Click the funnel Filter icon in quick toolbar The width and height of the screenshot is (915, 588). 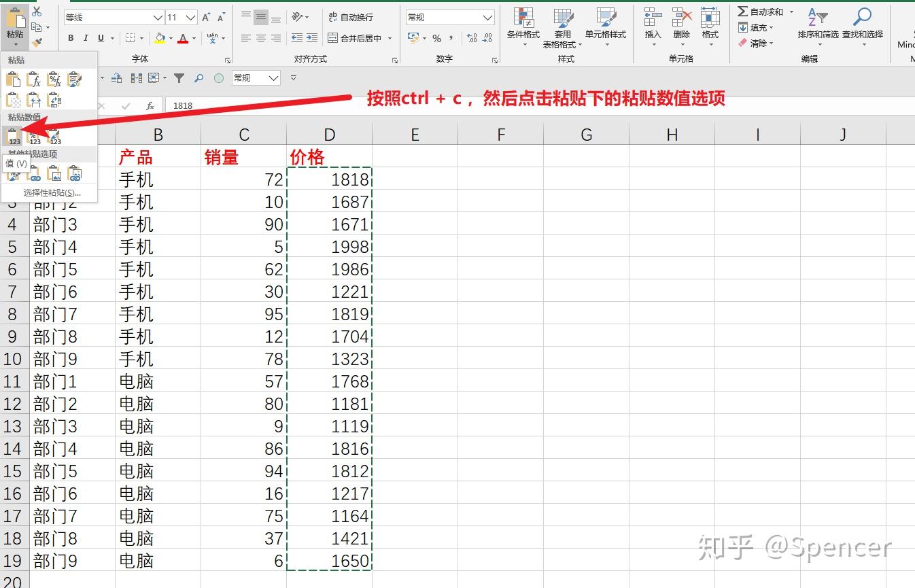click(x=179, y=78)
